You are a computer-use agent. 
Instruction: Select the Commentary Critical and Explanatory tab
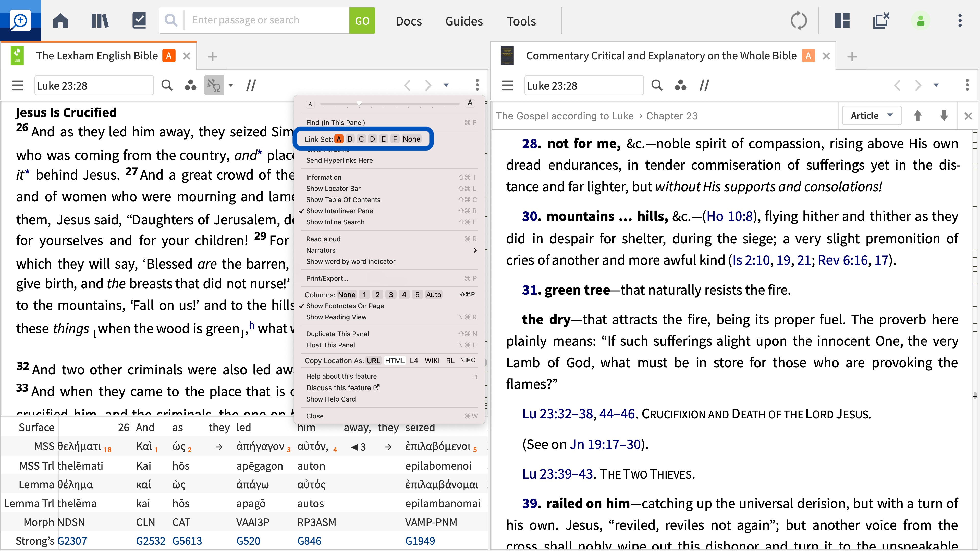661,56
